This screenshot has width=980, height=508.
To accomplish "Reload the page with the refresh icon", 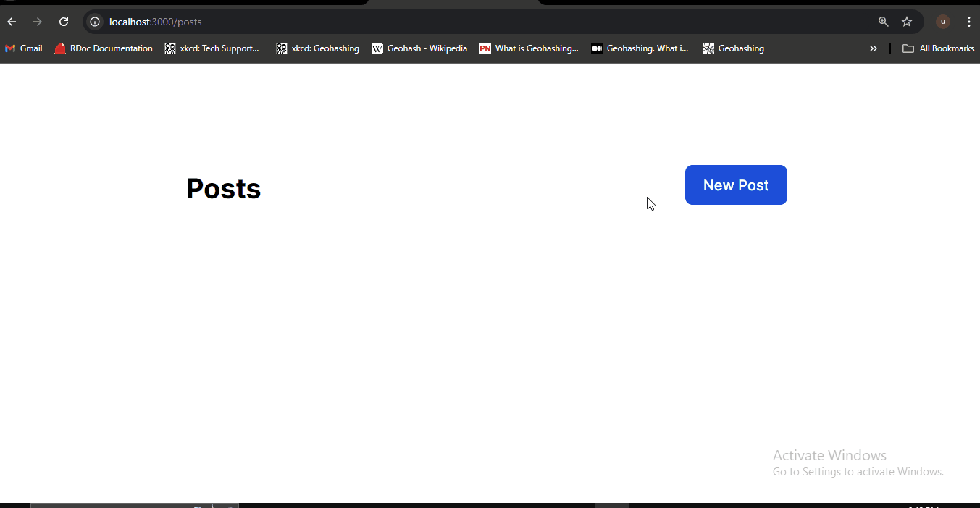I will (x=64, y=22).
